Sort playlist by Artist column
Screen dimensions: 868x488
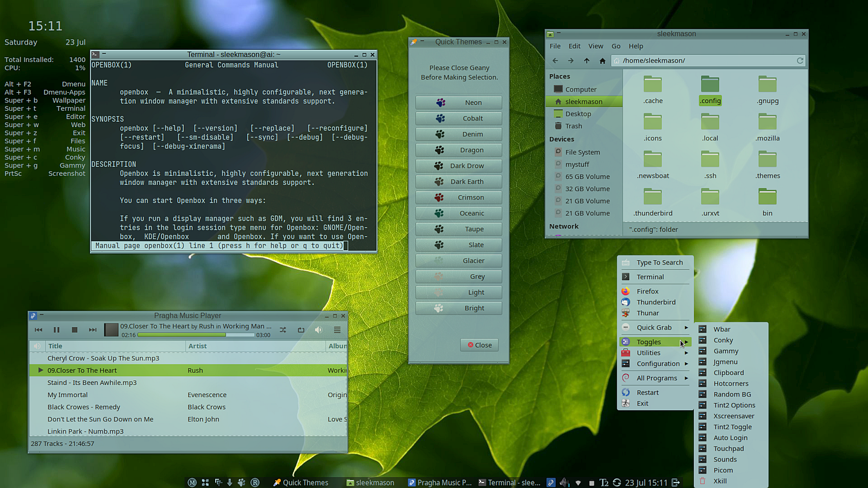pyautogui.click(x=255, y=346)
